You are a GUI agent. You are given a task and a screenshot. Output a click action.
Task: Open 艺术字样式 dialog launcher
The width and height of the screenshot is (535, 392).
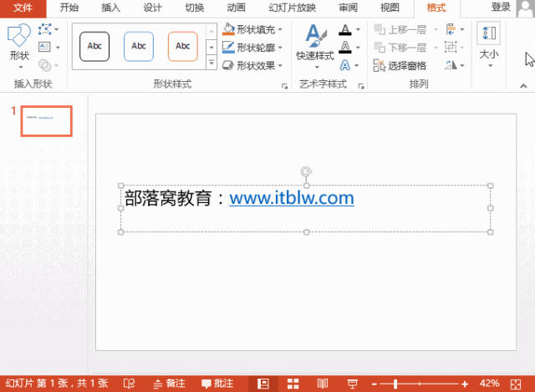(361, 86)
